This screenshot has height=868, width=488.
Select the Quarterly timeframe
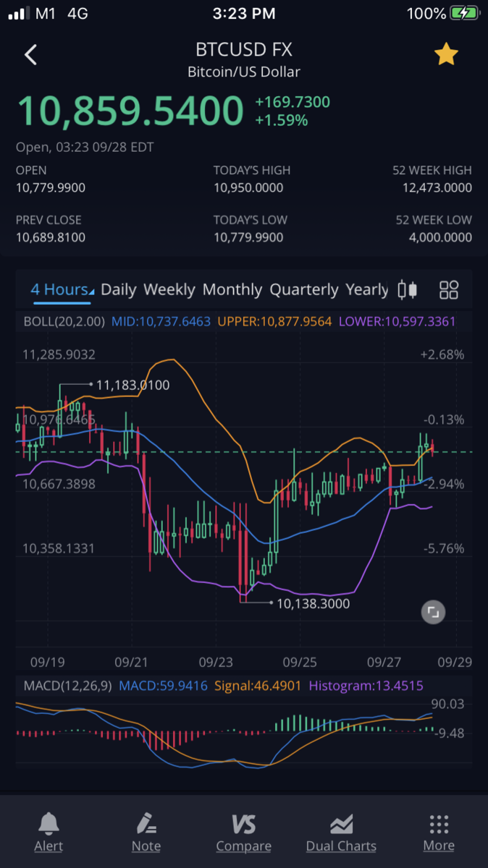tap(304, 290)
